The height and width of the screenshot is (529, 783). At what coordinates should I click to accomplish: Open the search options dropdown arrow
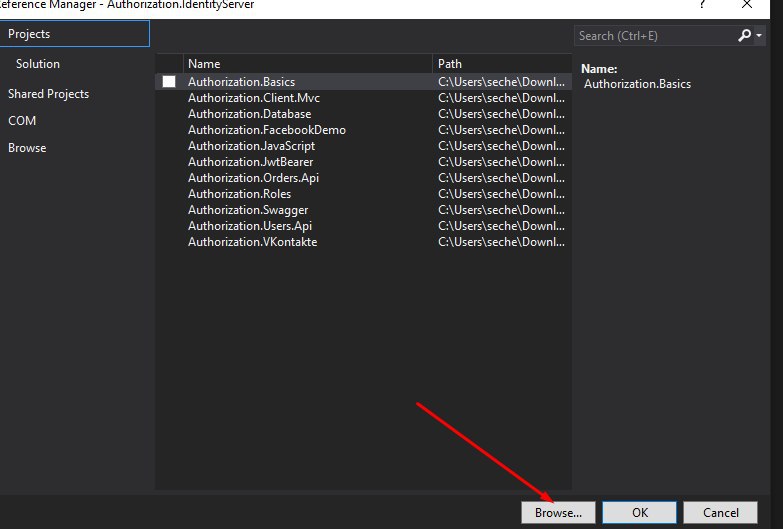(x=759, y=35)
